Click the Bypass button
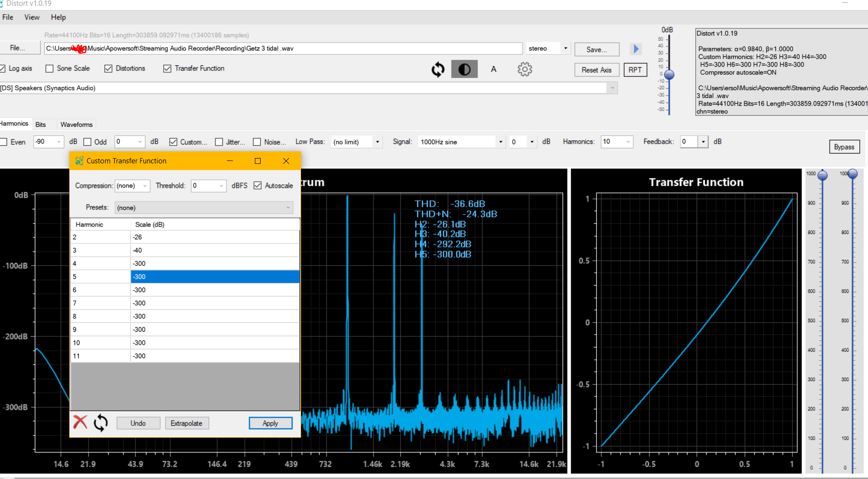Viewport: 868px width, 479px height. [x=844, y=147]
